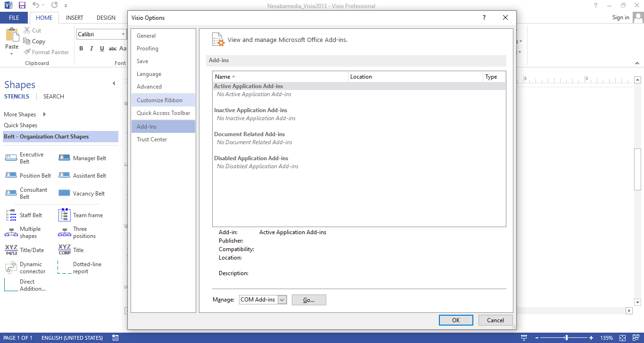Click the Executive Belt shape icon

click(11, 158)
